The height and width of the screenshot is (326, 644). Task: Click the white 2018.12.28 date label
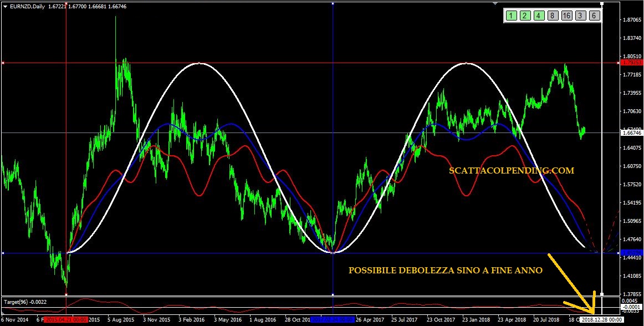point(602,320)
